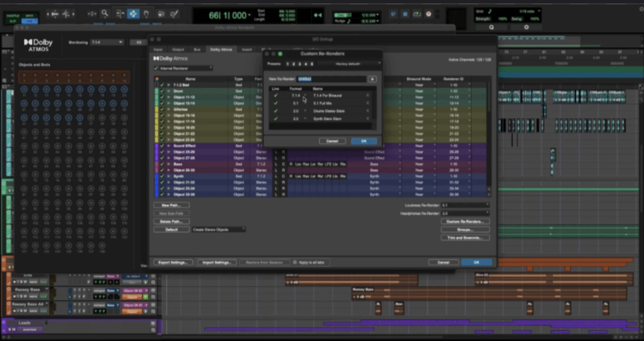Switch to the Output tab in I/O Setup
The height and width of the screenshot is (341, 644).
pyautogui.click(x=178, y=50)
